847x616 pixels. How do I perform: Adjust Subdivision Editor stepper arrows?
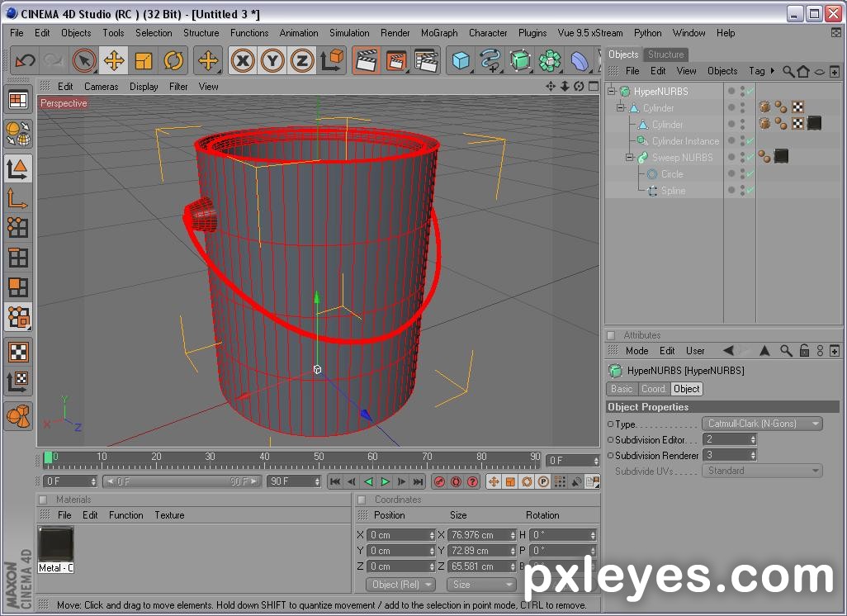753,439
